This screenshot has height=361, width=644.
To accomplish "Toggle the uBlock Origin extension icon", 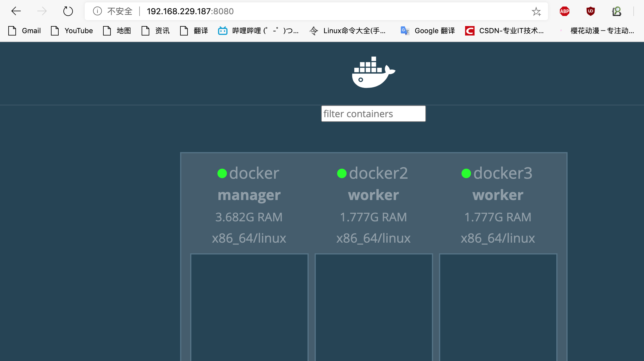I will (591, 12).
